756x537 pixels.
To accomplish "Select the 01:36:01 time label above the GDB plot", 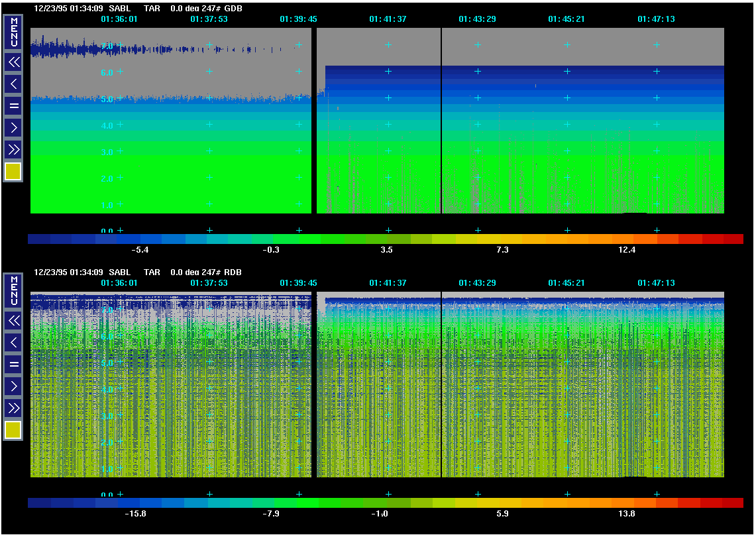I will (x=119, y=19).
